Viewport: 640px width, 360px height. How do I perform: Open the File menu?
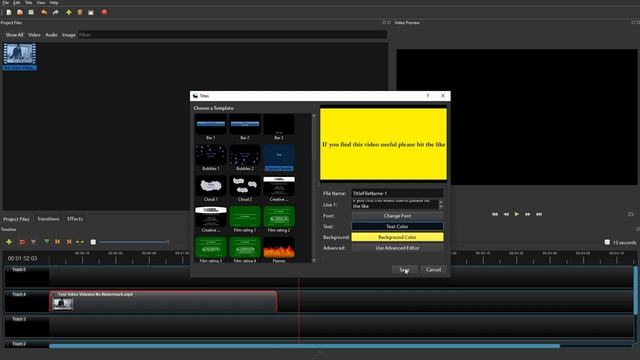pyautogui.click(x=6, y=2)
